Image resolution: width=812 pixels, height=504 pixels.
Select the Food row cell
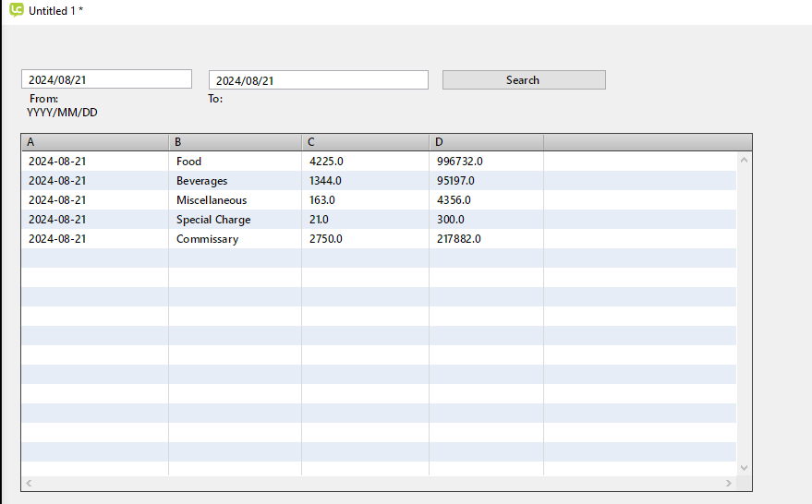[x=189, y=162]
